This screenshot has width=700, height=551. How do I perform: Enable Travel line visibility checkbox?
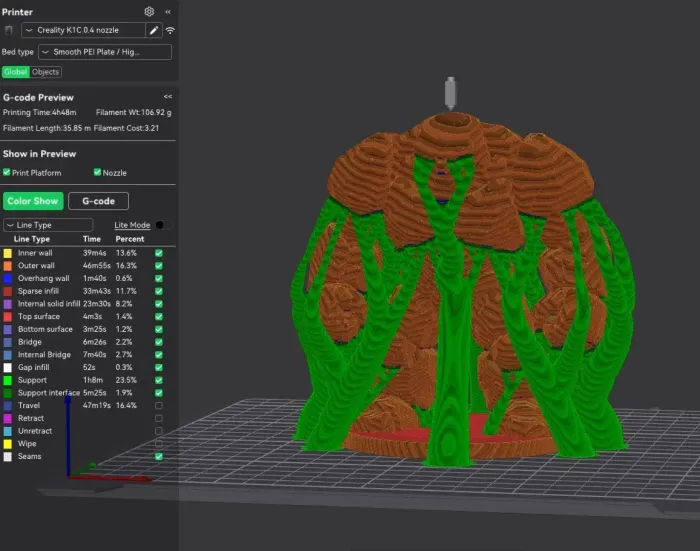tap(159, 405)
